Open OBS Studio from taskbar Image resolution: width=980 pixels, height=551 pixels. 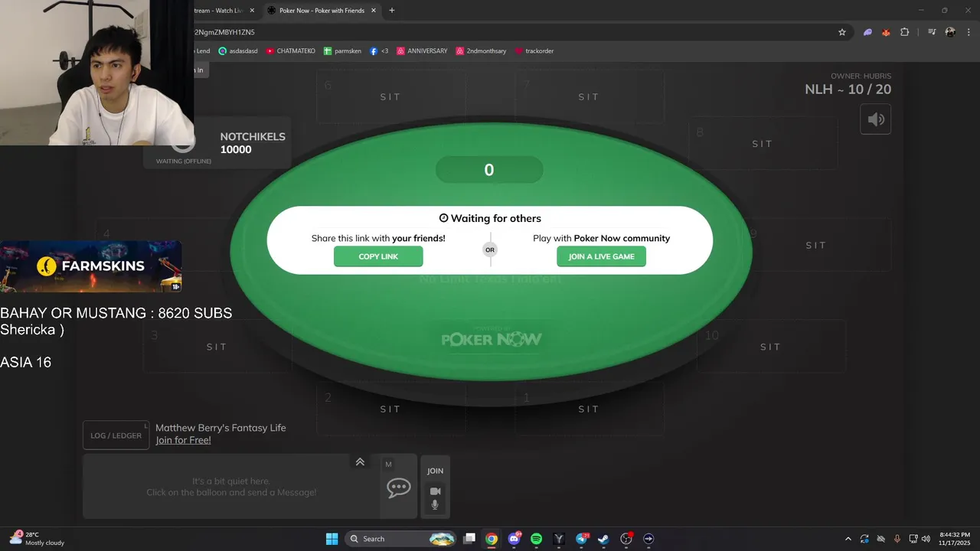point(626,539)
